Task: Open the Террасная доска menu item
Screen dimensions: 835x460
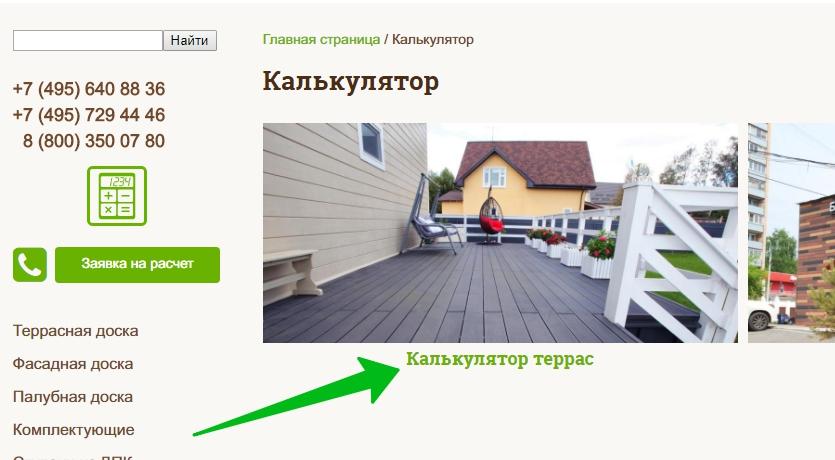Action: click(x=76, y=331)
